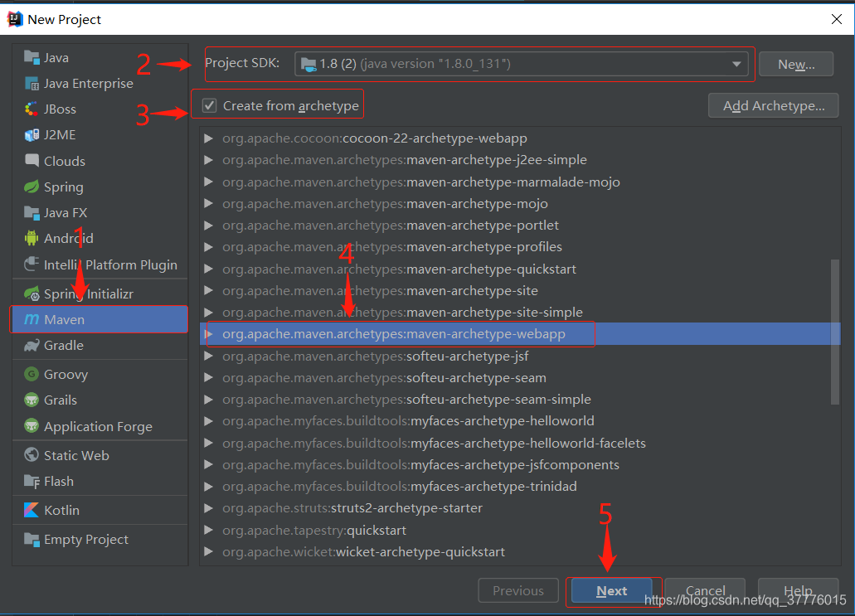Click the archetype list vertical scrollbar
Image resolution: width=855 pixels, height=616 pixels.
click(x=835, y=332)
